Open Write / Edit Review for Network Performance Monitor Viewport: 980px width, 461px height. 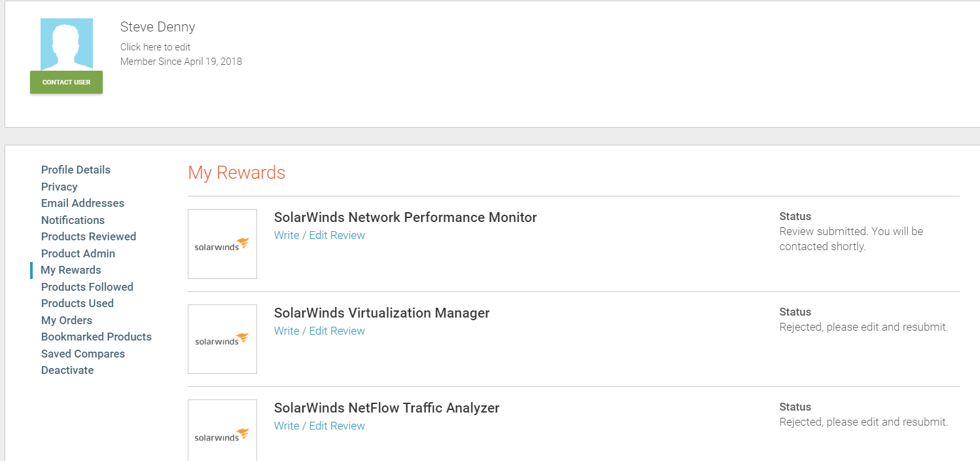coord(319,235)
